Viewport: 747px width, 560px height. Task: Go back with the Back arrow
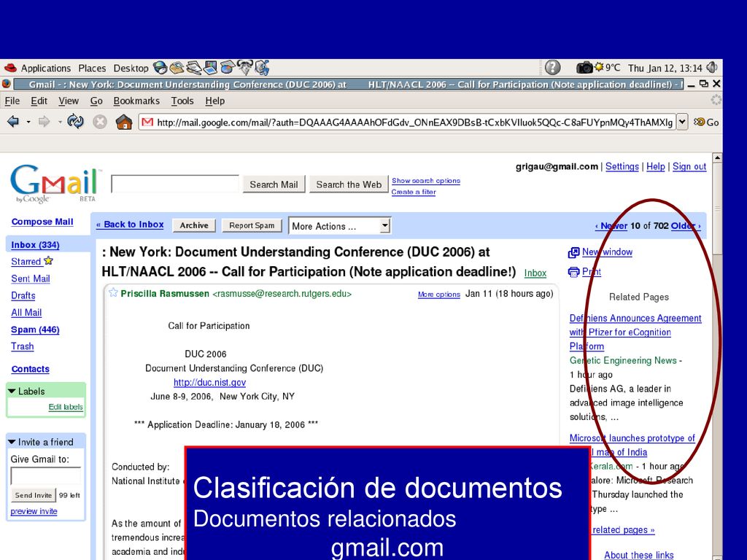tap(13, 122)
